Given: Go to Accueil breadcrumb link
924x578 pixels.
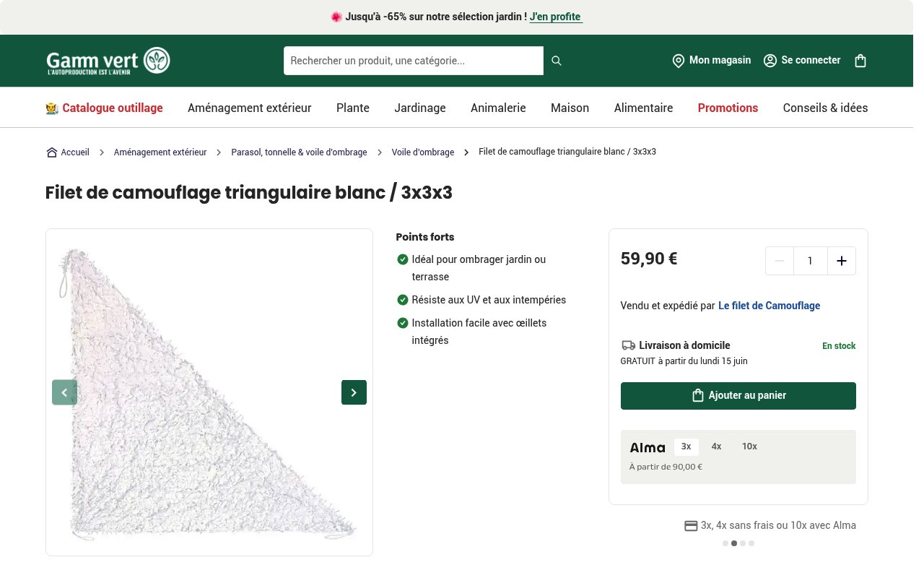Looking at the screenshot, I should coord(75,152).
